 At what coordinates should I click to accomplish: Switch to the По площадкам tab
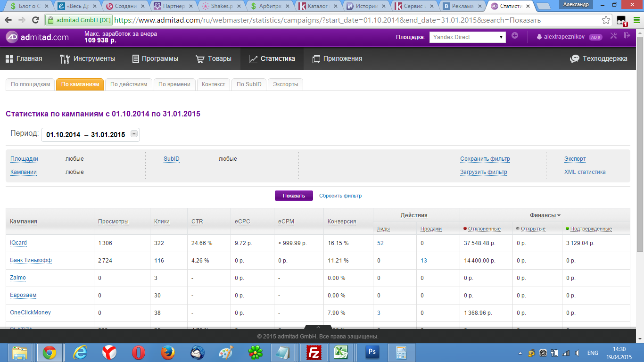[30, 84]
